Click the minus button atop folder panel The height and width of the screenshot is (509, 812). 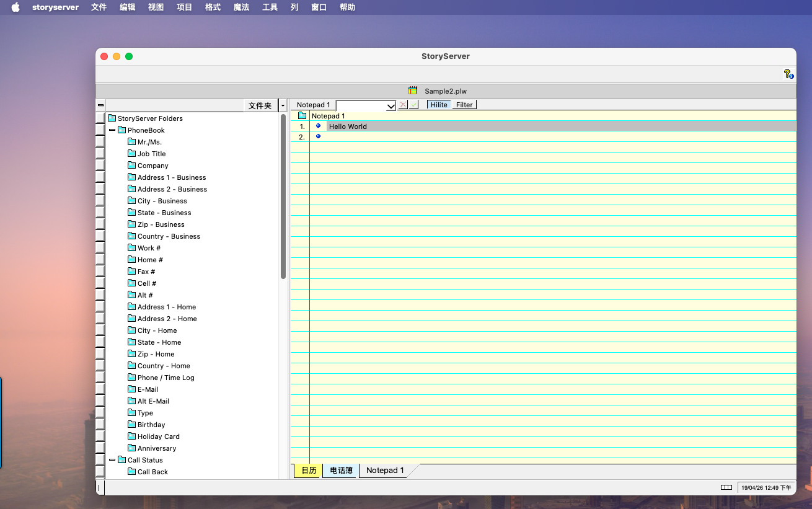click(x=100, y=105)
